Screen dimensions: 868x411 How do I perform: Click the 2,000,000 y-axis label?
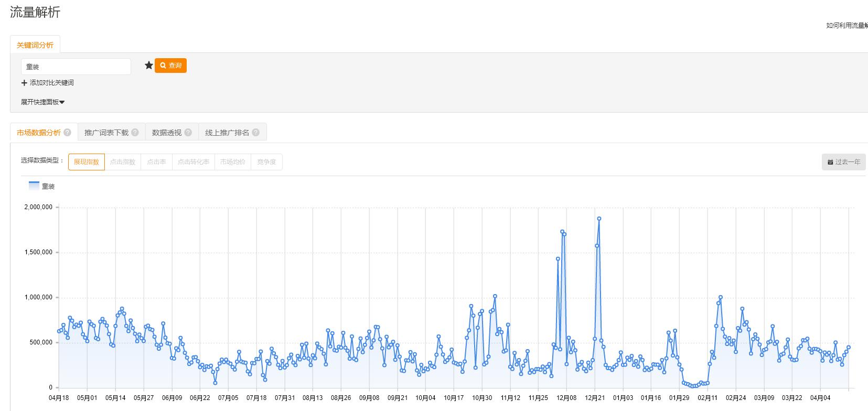coord(38,207)
